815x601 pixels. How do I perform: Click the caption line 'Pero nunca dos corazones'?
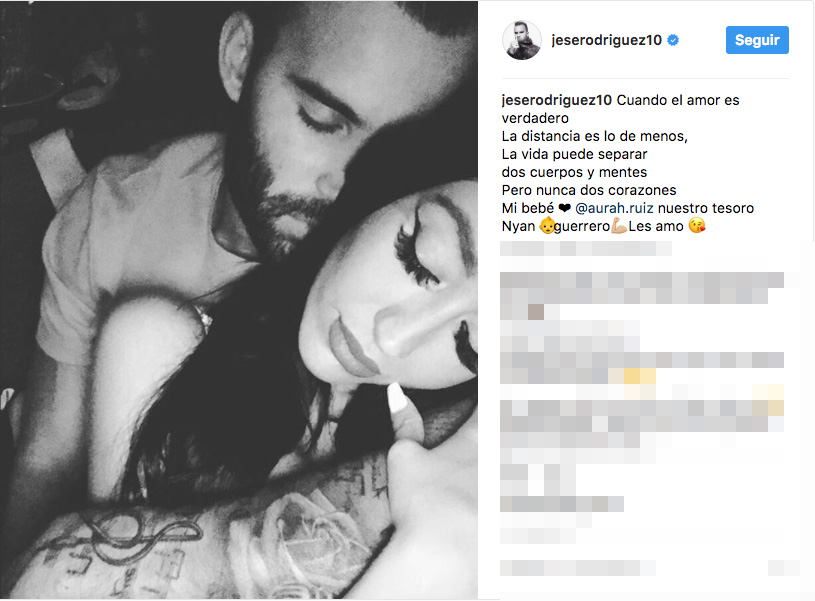(589, 190)
